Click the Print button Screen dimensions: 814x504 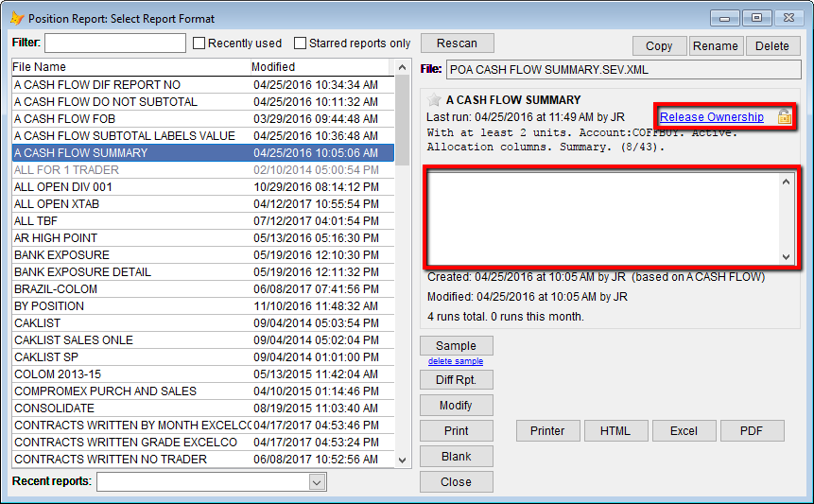457,431
